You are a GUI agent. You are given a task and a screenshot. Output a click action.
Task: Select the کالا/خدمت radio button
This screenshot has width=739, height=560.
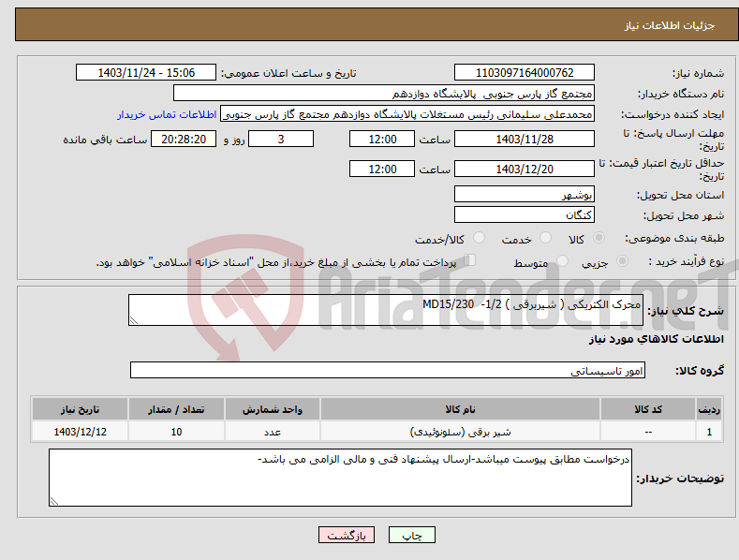(x=480, y=238)
